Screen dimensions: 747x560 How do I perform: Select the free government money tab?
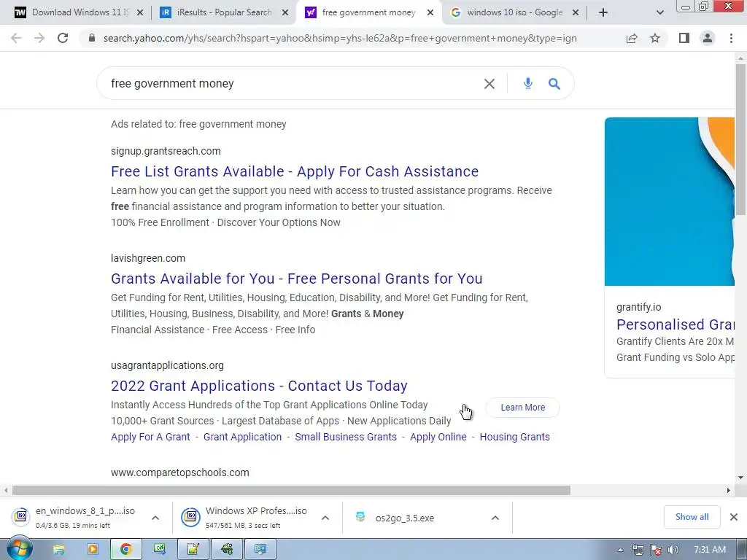coord(369,12)
